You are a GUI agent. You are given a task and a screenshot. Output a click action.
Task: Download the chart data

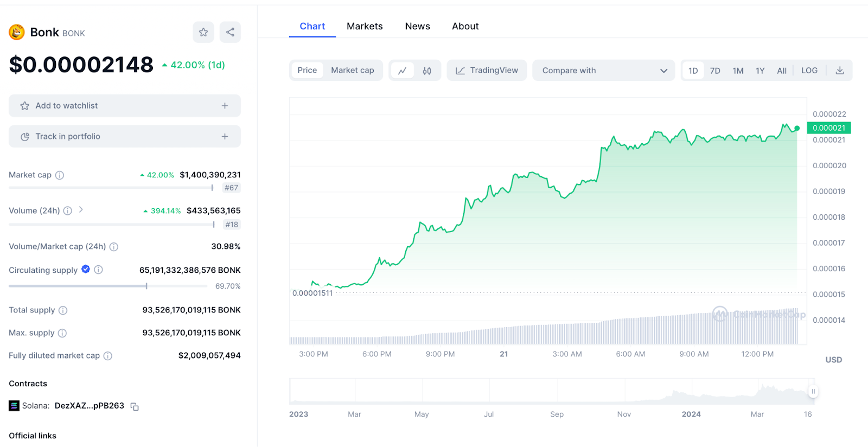840,71
